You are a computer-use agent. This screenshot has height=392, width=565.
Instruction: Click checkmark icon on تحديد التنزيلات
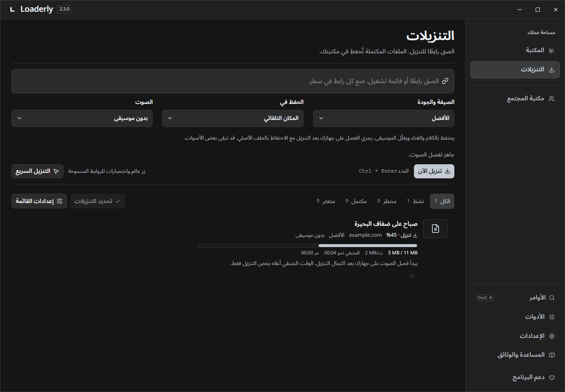118,201
